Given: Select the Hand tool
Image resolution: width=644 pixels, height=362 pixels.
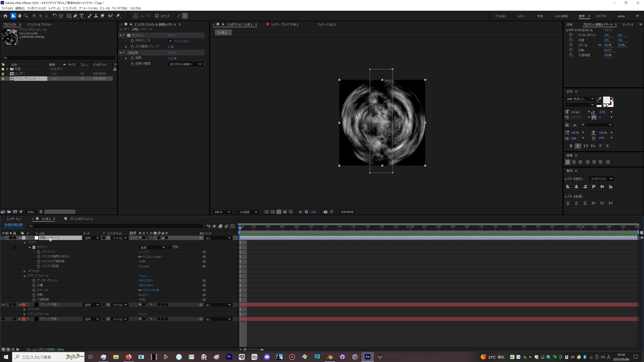Looking at the screenshot, I should (x=19, y=16).
